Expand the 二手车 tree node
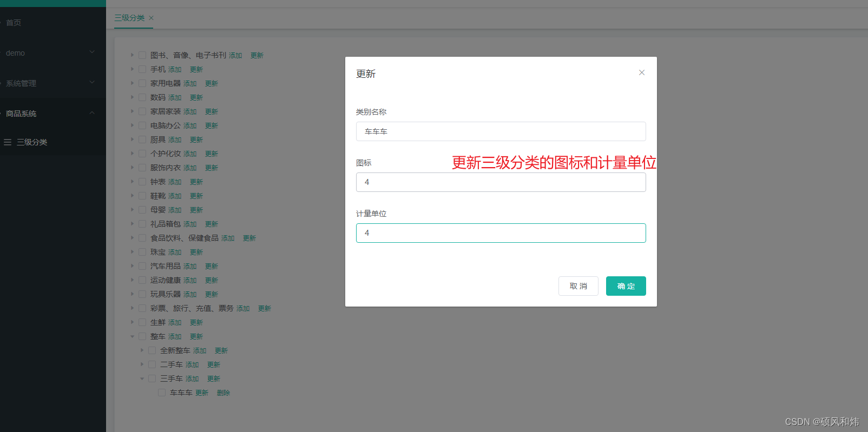 click(142, 364)
